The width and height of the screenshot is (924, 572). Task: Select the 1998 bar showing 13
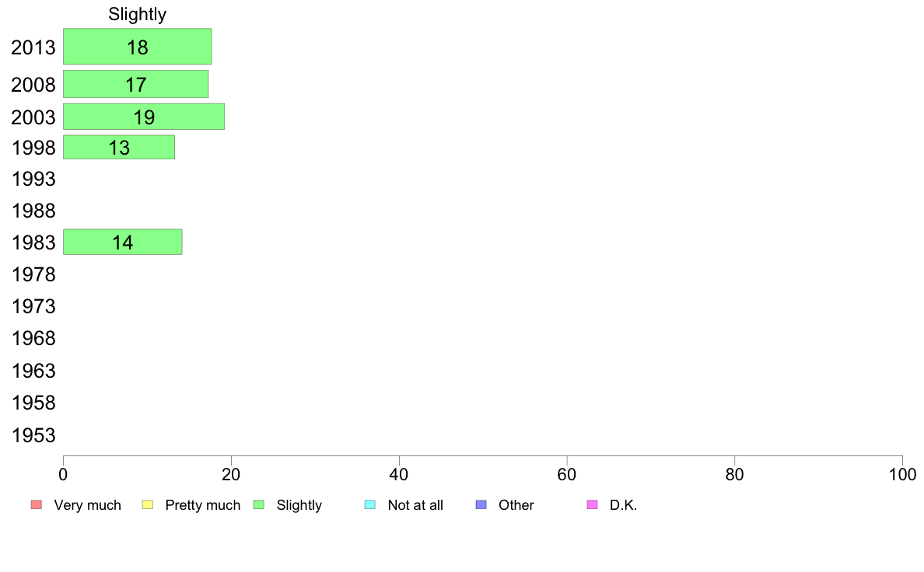click(x=119, y=147)
